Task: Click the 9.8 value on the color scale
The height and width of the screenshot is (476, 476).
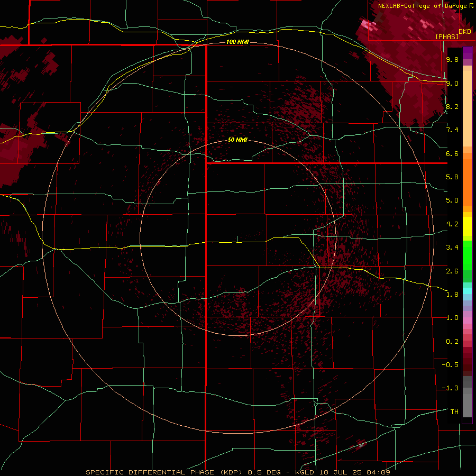Action: 452,59
